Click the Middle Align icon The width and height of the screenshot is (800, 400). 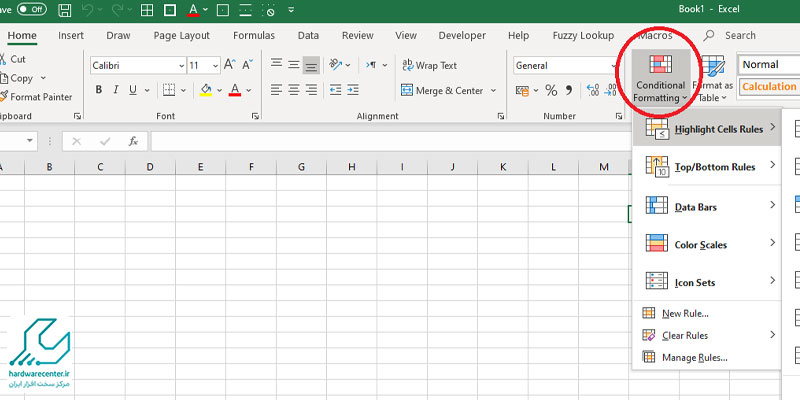tap(293, 64)
